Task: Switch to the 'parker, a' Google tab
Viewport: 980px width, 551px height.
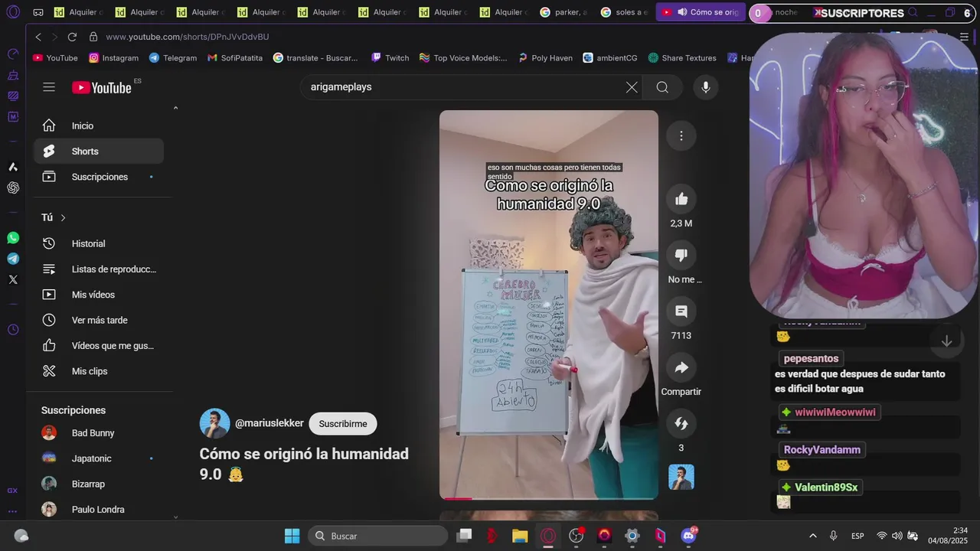Action: pos(564,12)
